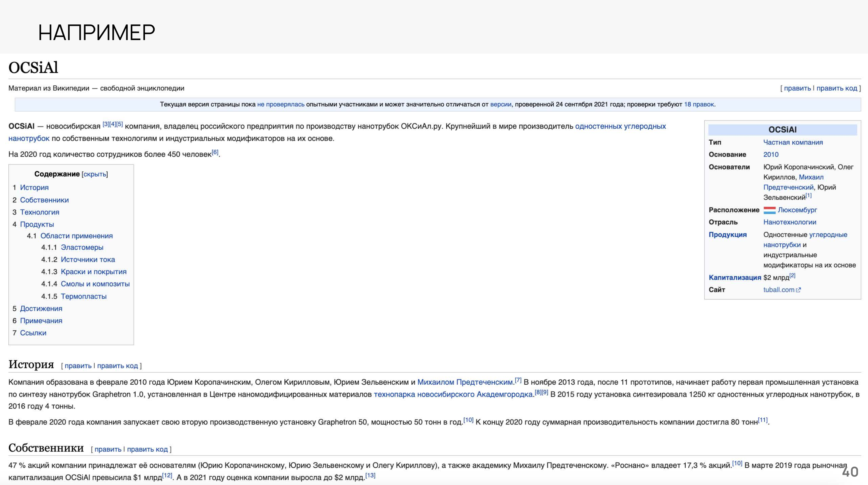Open footnote 12 after $1 млрд
Screen dimensions: 868x485
click(167, 475)
